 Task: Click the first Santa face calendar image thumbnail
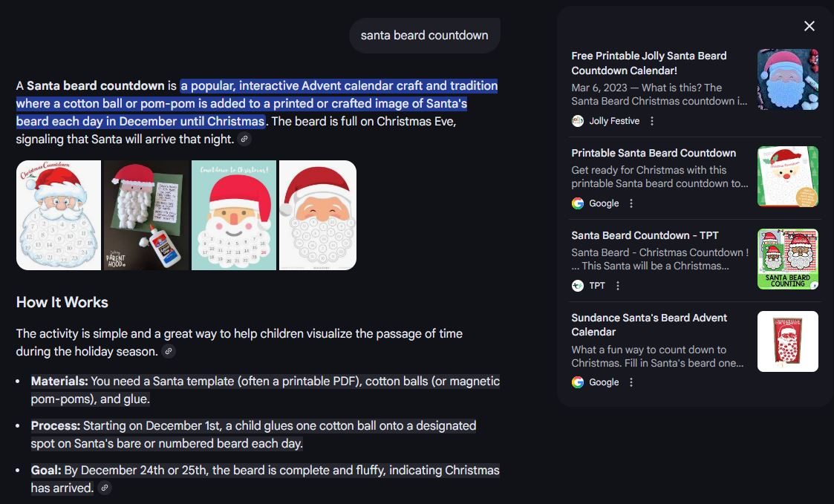click(x=59, y=215)
